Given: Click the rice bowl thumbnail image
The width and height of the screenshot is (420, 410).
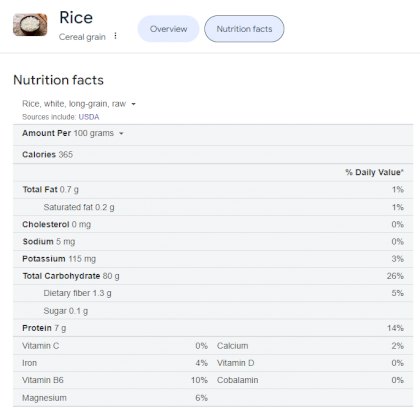Looking at the screenshot, I should click(x=30, y=25).
